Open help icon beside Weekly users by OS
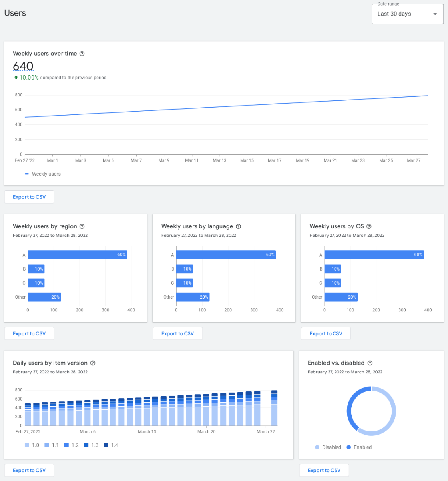The image size is (448, 481). click(369, 226)
